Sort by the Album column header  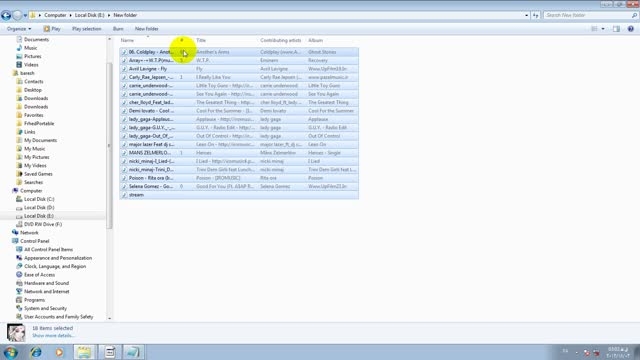pos(316,40)
